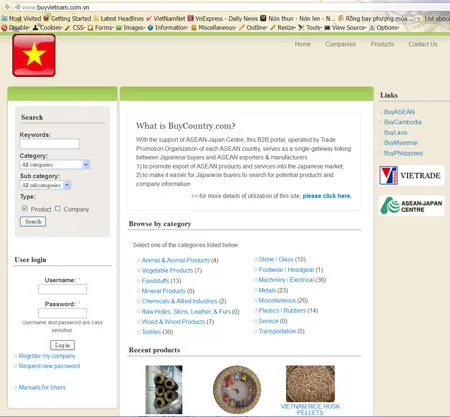Open the Getting Started bookmark

click(67, 18)
